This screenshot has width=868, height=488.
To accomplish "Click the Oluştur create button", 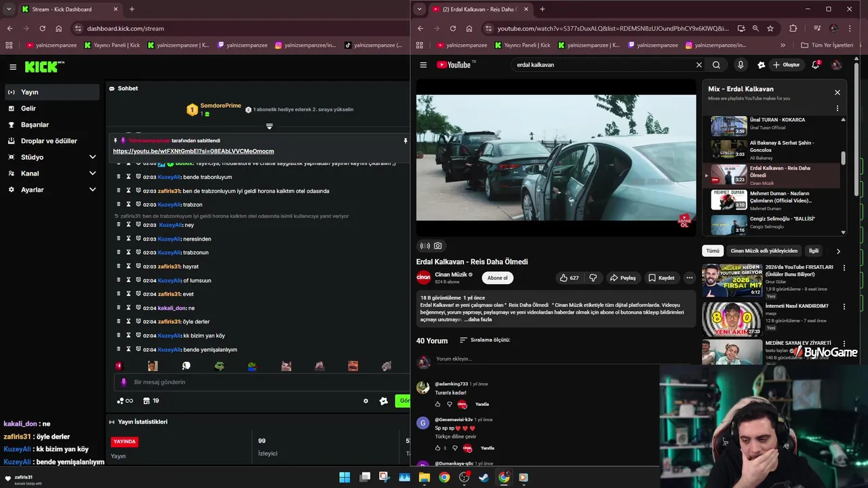I will pos(787,65).
